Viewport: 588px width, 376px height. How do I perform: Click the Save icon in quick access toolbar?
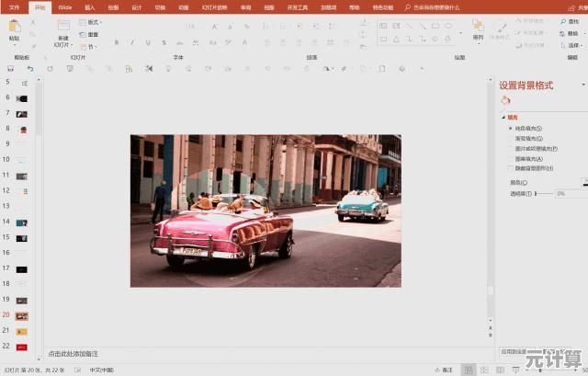10,68
